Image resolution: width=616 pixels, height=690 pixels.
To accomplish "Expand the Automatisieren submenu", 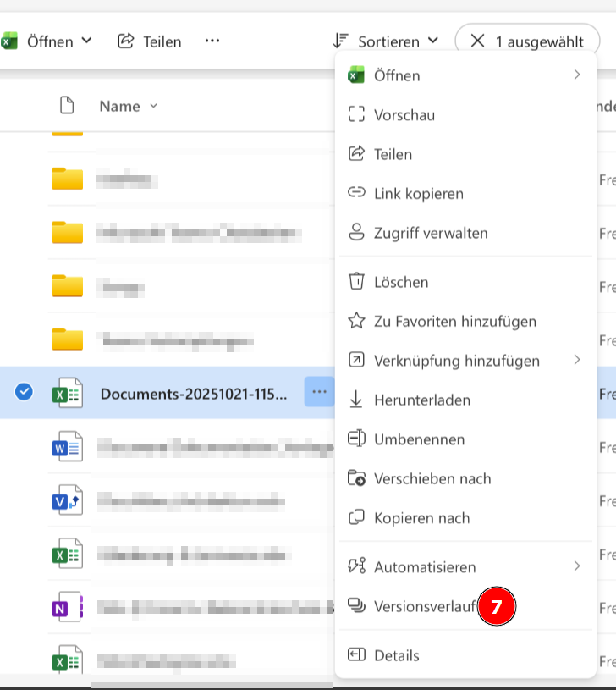I will (576, 566).
